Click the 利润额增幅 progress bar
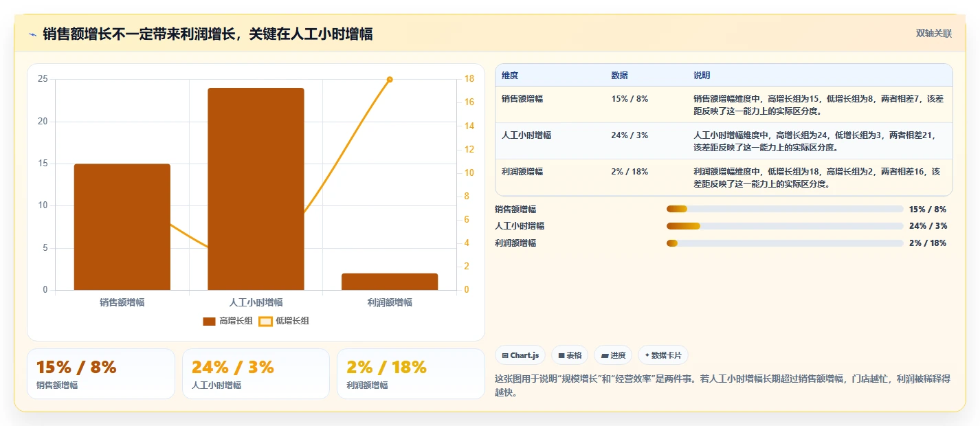The image size is (980, 426). pyautogui.click(x=785, y=243)
